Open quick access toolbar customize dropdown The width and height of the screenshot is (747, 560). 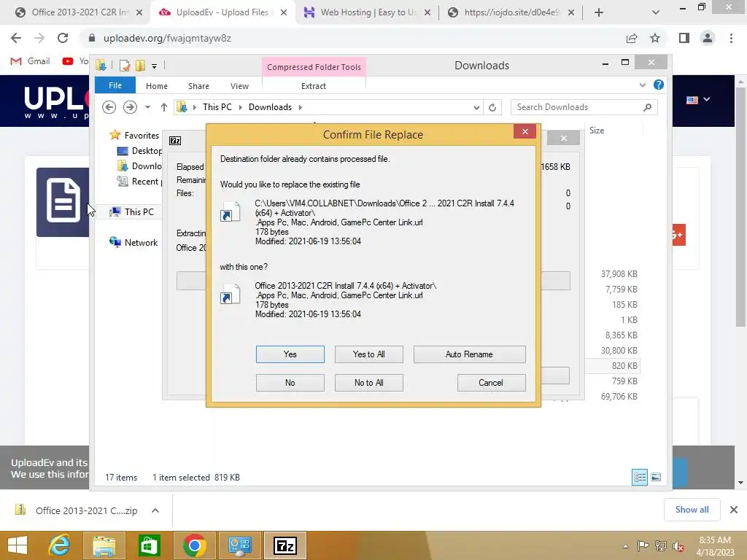point(155,66)
